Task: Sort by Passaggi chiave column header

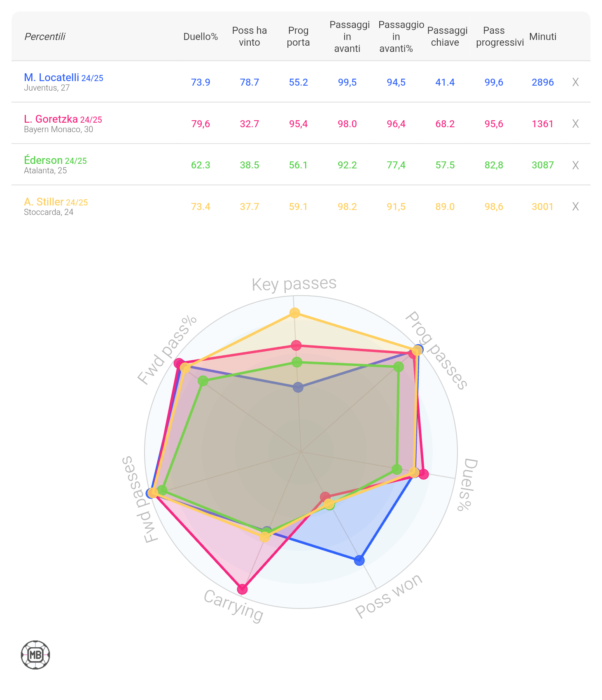Action: point(447,36)
